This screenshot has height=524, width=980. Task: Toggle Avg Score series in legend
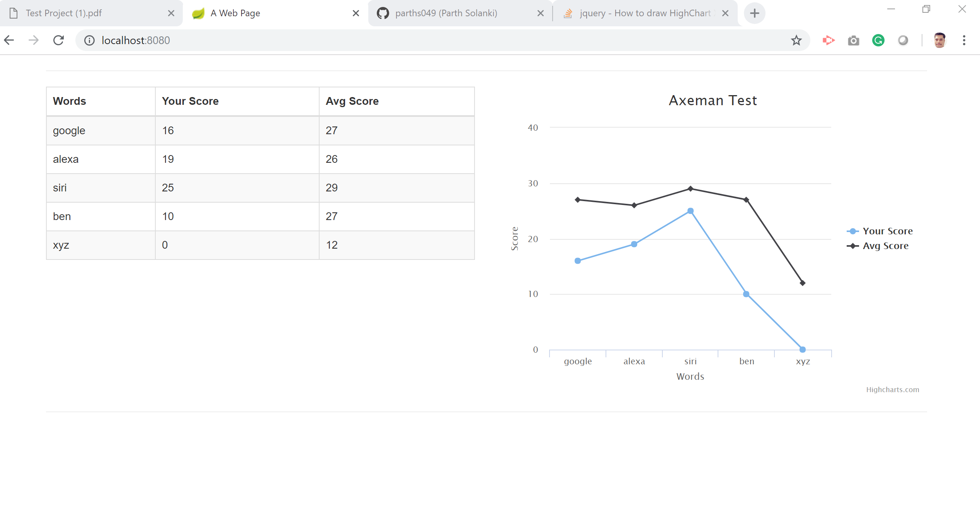(885, 246)
